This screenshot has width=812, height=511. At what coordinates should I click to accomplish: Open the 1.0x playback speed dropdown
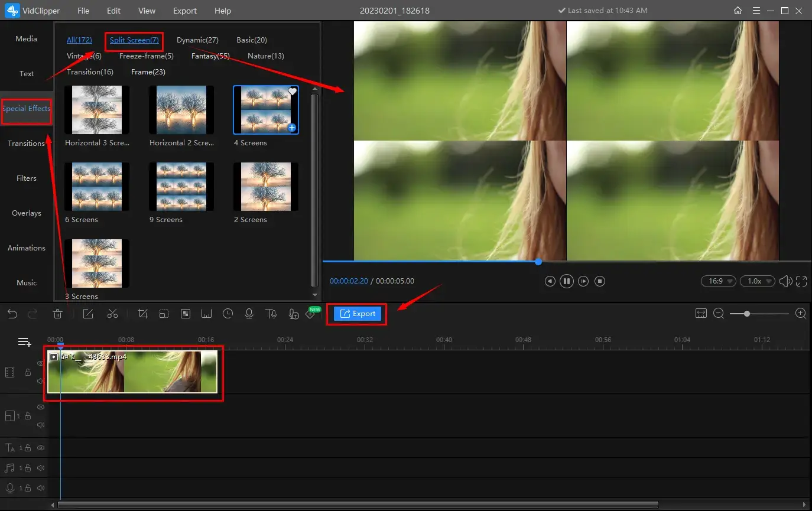(758, 281)
